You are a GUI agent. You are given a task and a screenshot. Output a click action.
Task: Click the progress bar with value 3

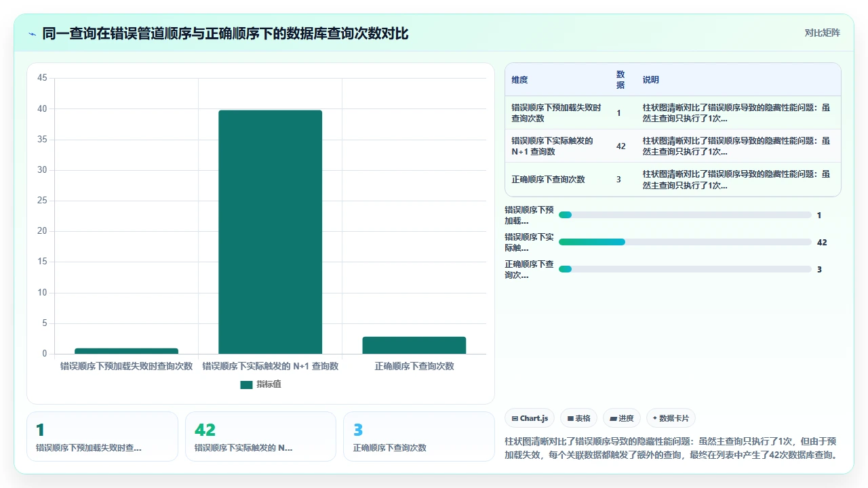click(x=685, y=269)
